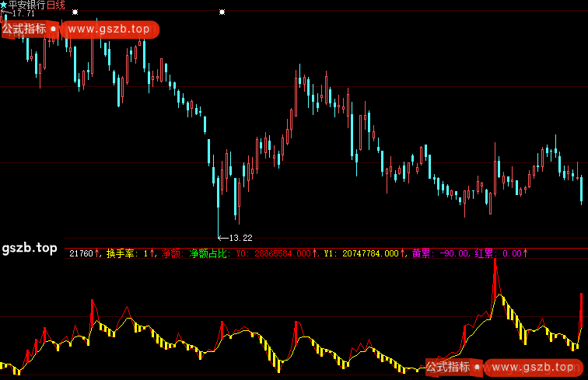Viewport: 588px width, 380px height.
Task: Click the red 净额 indicator label
Action: [x=172, y=253]
